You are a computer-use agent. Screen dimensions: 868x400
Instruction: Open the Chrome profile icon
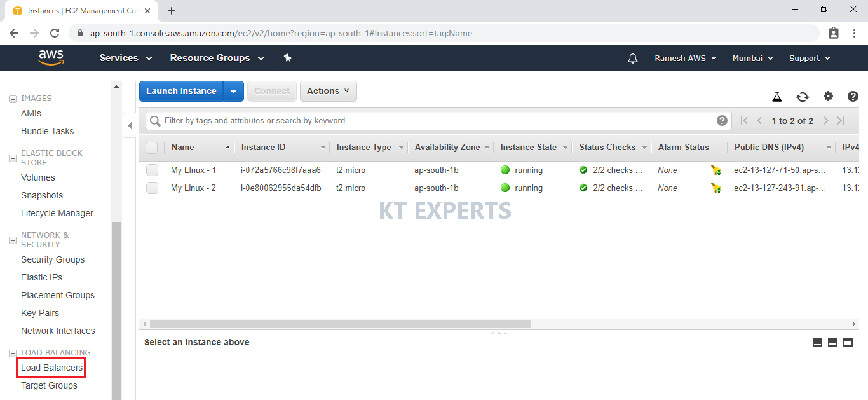834,33
